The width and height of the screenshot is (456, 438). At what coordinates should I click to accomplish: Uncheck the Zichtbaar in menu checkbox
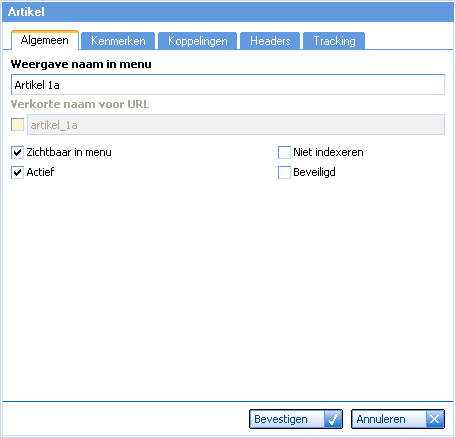pos(17,152)
